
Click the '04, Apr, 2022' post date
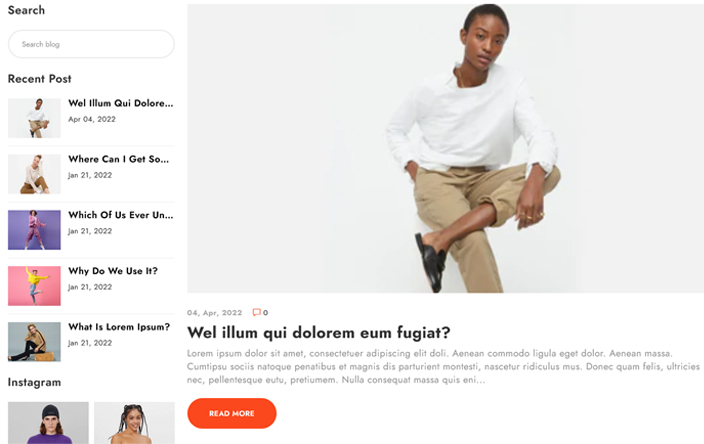215,313
